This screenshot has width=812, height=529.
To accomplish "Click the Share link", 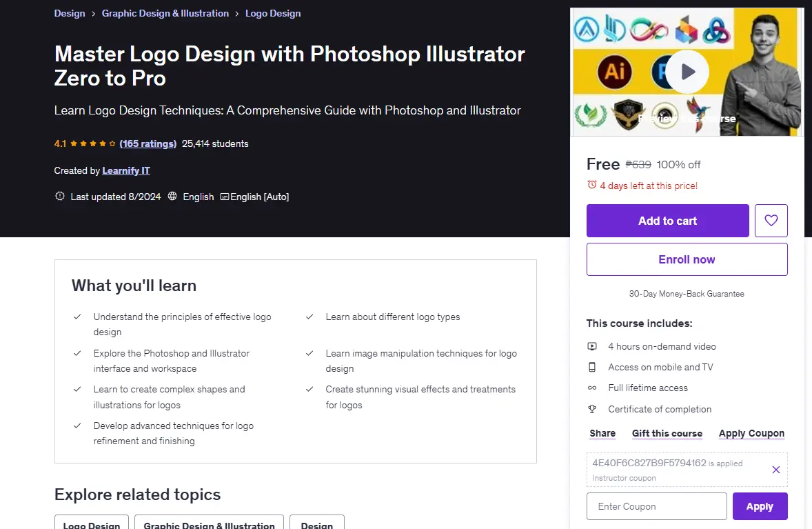I will 602,433.
